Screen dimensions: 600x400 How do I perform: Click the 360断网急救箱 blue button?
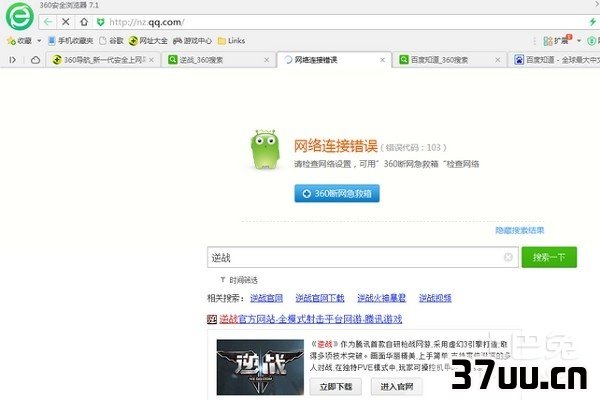pyautogui.click(x=337, y=193)
